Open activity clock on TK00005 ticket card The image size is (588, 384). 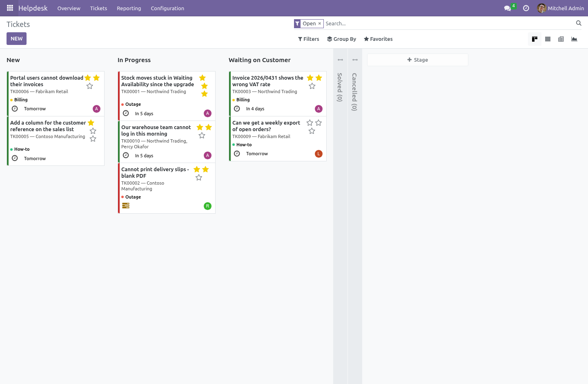tap(15, 158)
